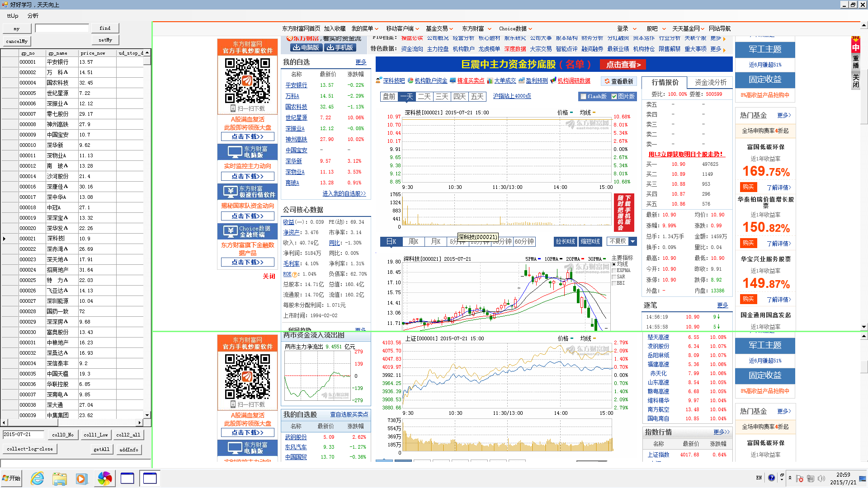Click the addInfo button
Image resolution: width=868 pixels, height=488 pixels.
[x=128, y=449]
